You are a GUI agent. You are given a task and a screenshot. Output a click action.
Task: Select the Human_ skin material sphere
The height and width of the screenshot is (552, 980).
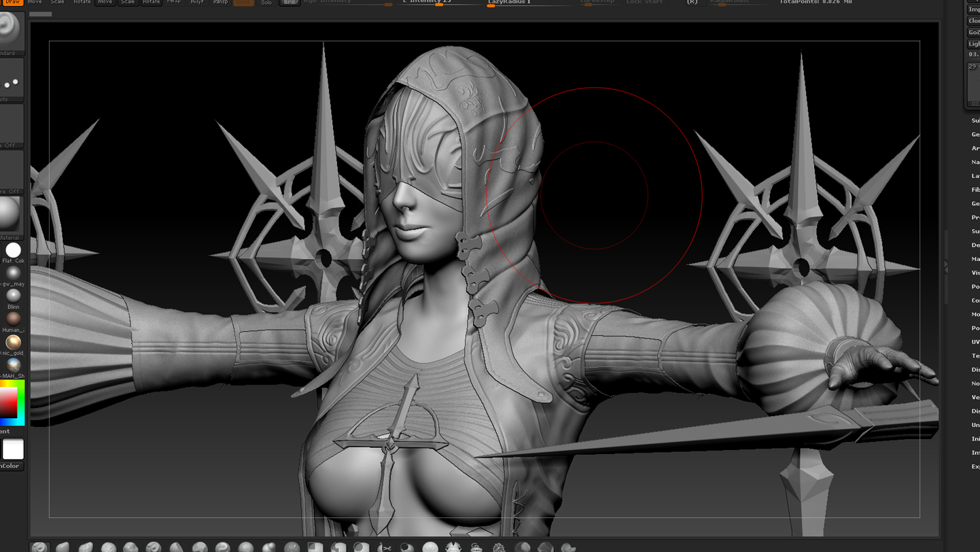(x=13, y=319)
